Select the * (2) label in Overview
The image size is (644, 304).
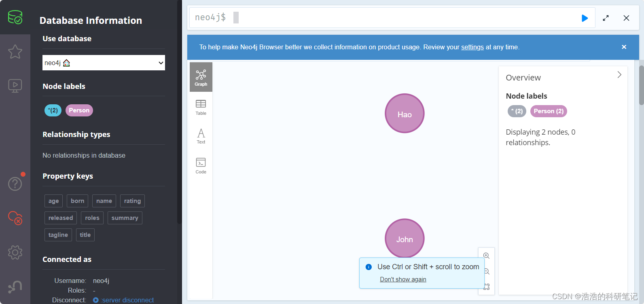point(517,111)
